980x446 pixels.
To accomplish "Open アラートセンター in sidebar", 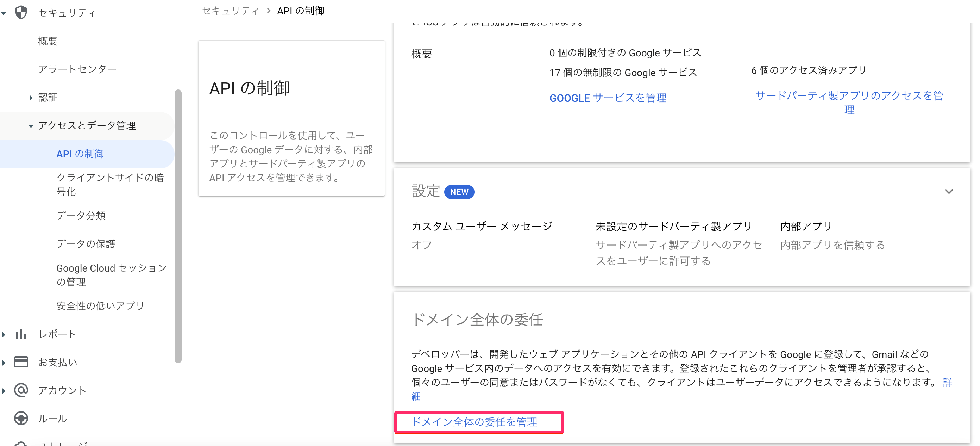I will pos(77,69).
